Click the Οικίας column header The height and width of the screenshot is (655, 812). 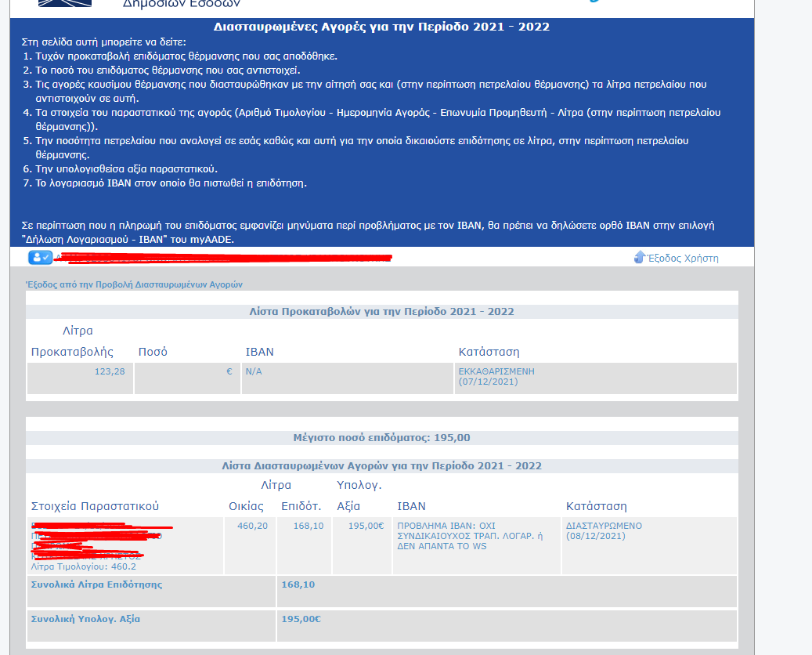pyautogui.click(x=246, y=506)
